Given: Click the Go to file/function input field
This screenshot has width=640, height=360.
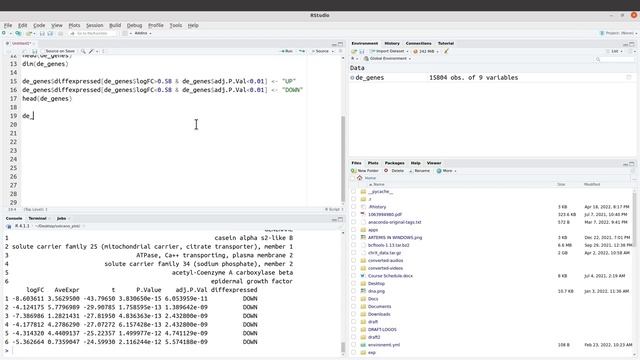Looking at the screenshot, I should coord(92,33).
